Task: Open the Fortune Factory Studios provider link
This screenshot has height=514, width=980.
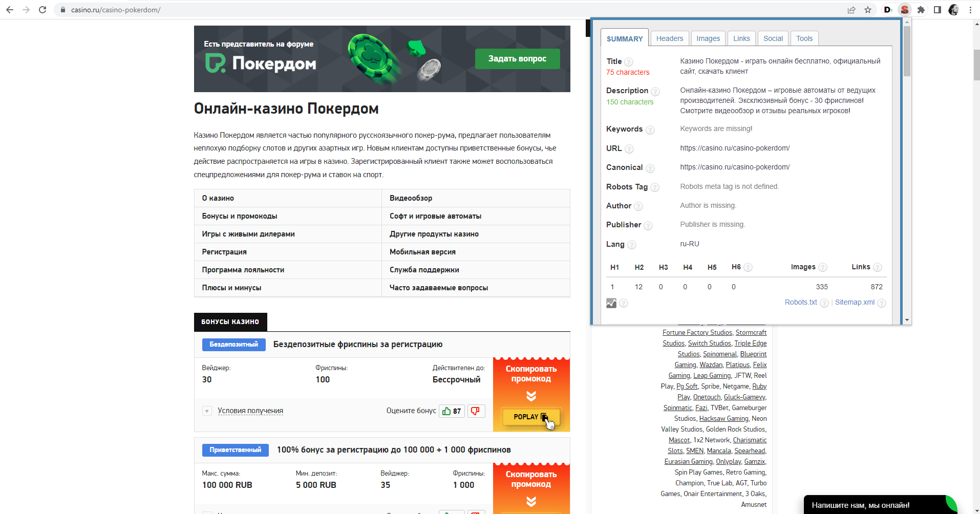Action: pos(697,332)
